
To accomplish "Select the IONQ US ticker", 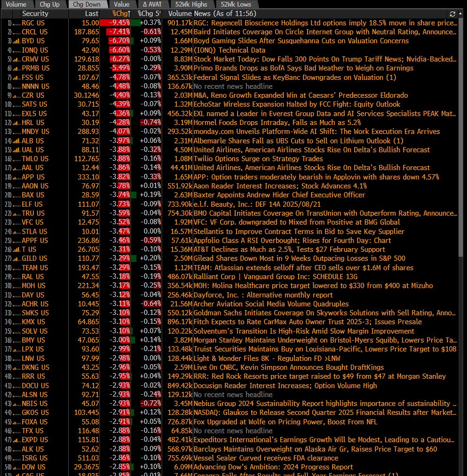I will pyautogui.click(x=35, y=50).
